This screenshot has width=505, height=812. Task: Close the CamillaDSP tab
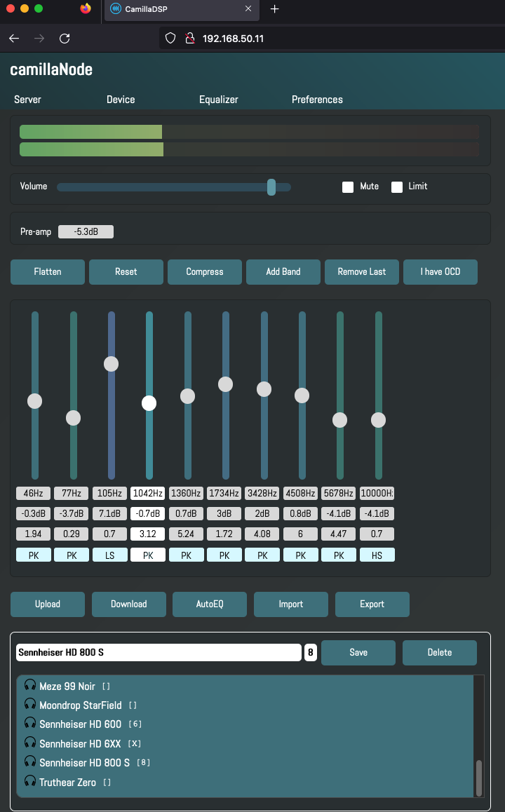248,9
